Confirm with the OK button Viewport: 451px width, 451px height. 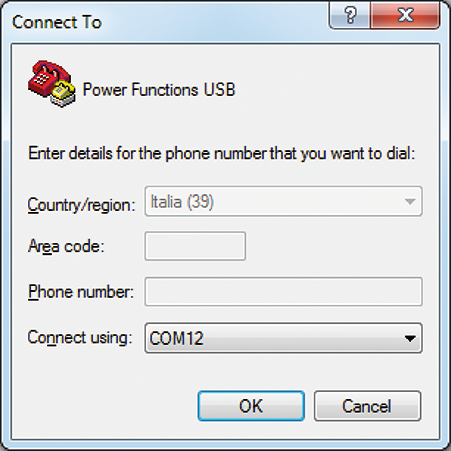coord(251,406)
